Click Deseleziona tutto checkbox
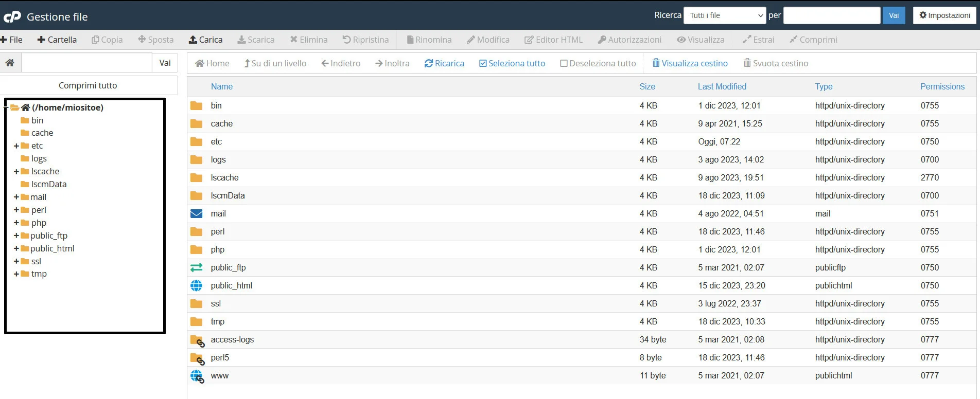Viewport: 980px width, 399px height. 598,63
